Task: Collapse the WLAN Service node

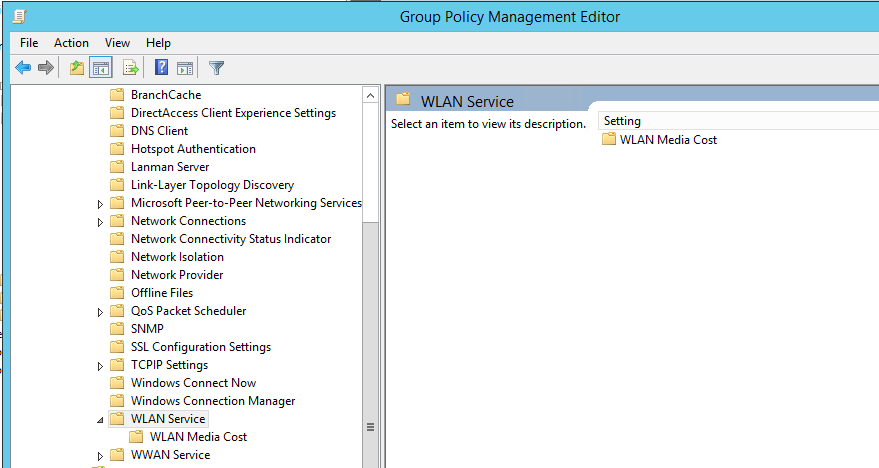Action: [100, 420]
